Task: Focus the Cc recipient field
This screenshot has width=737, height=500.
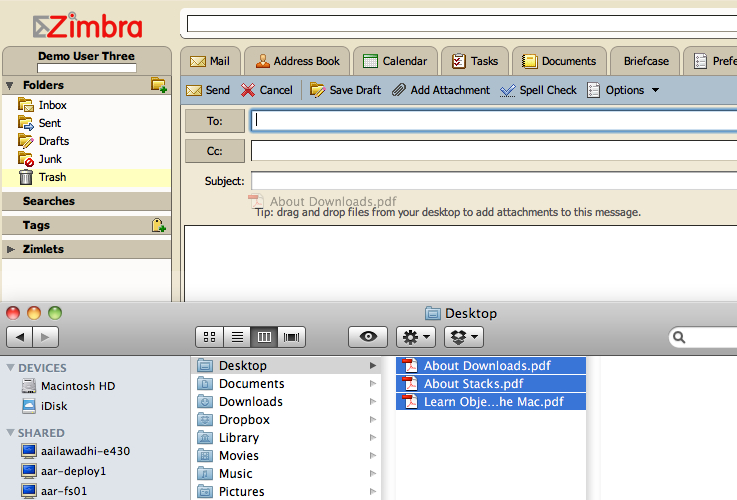Action: (494, 151)
